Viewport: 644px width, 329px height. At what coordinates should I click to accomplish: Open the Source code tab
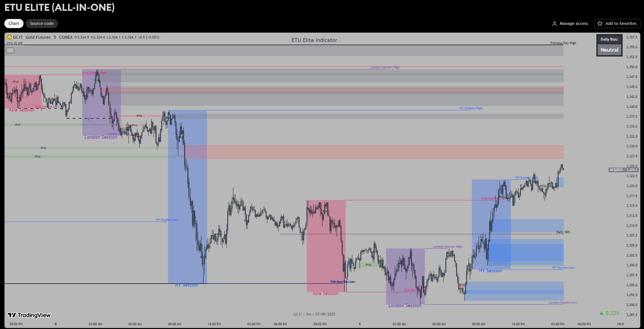[42, 23]
